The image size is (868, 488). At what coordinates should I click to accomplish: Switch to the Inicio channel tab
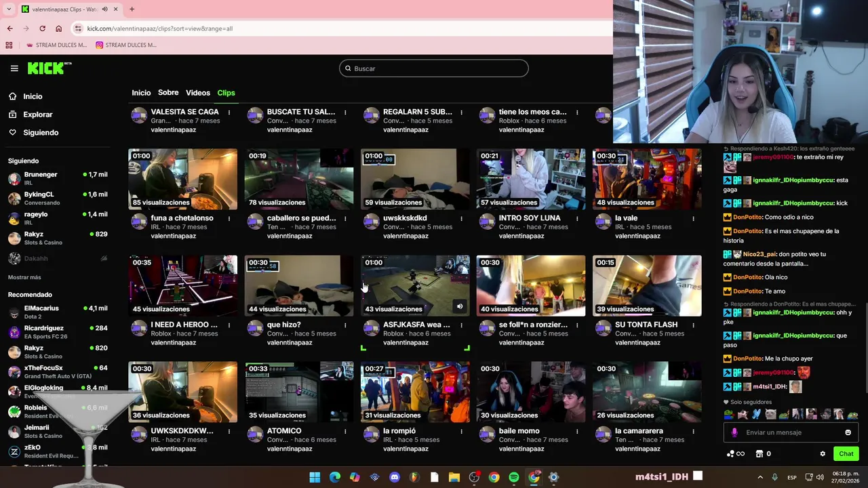(x=141, y=93)
